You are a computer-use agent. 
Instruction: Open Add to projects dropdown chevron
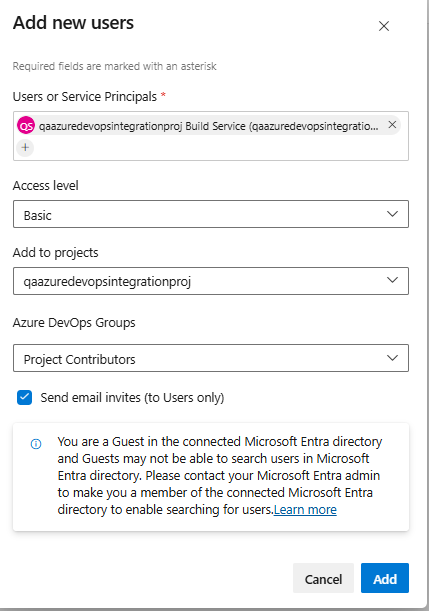pyautogui.click(x=392, y=280)
